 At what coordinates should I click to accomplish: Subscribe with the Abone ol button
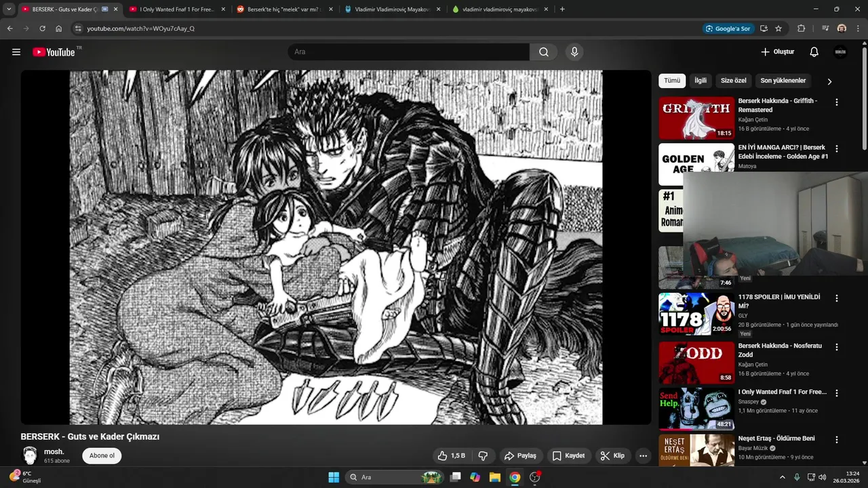click(x=102, y=455)
